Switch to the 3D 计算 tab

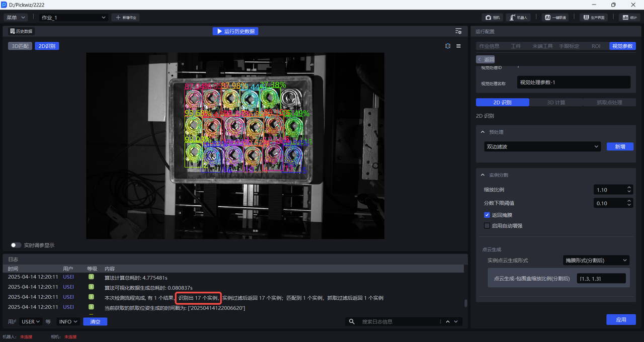pos(556,102)
